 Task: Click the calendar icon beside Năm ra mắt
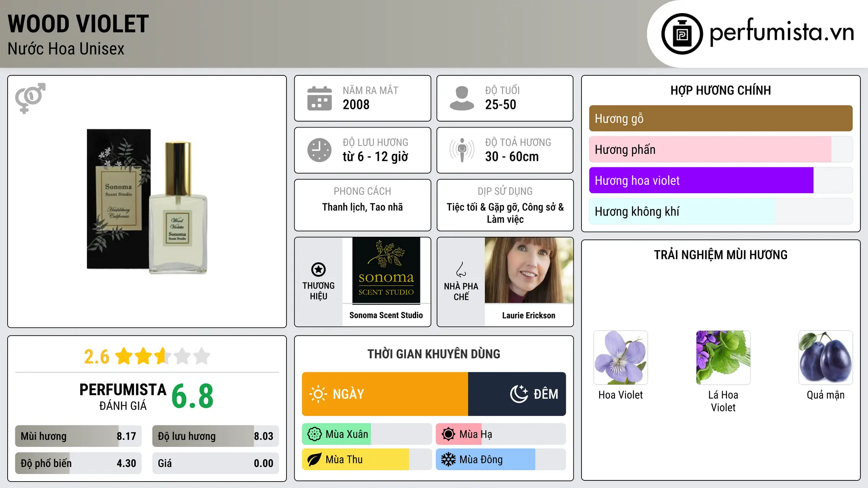point(320,98)
